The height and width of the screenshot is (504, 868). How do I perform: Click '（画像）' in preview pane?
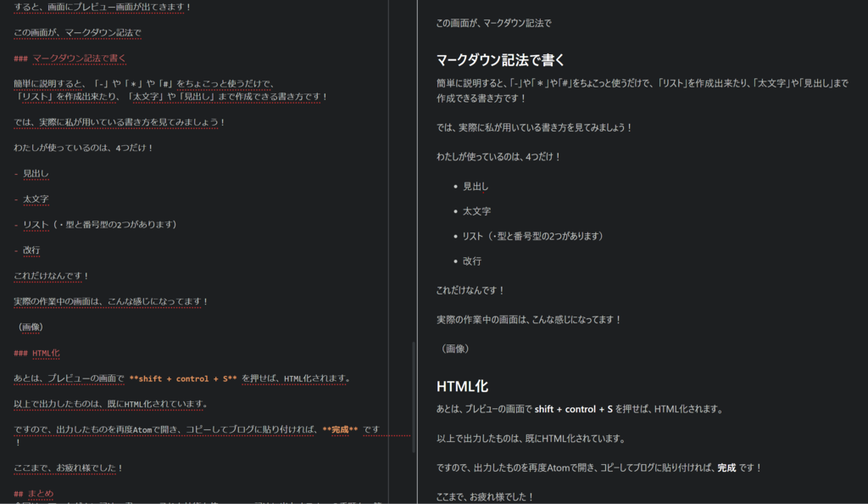pyautogui.click(x=455, y=349)
